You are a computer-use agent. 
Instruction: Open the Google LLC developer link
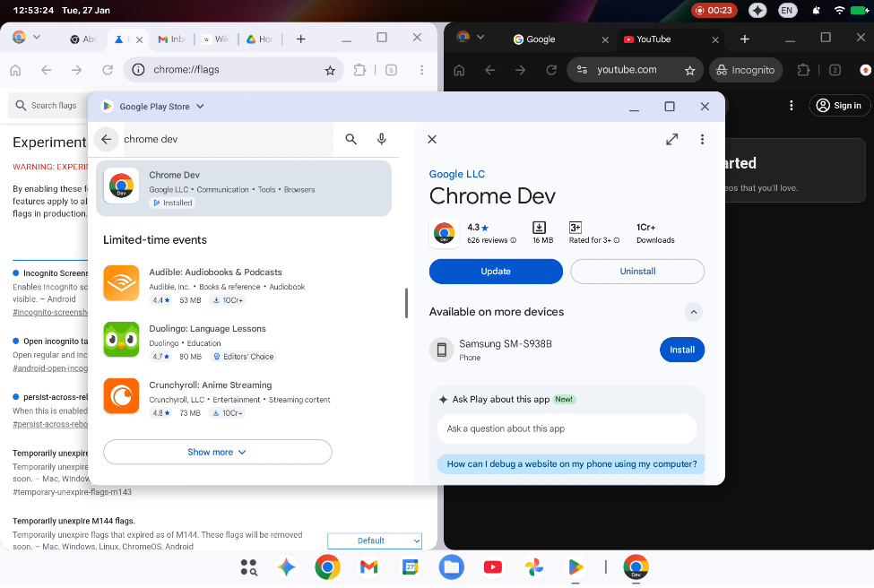tap(456, 174)
